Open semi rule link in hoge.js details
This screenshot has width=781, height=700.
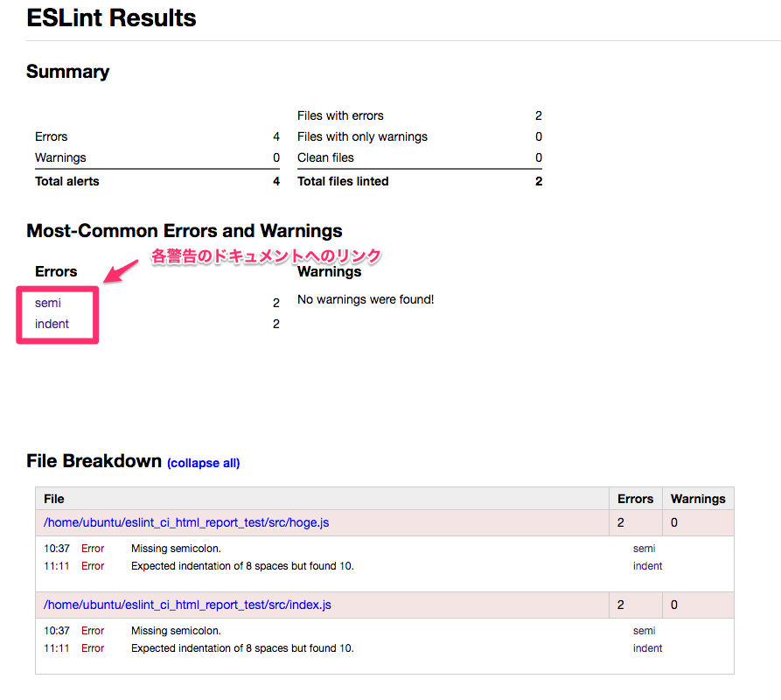(x=644, y=549)
